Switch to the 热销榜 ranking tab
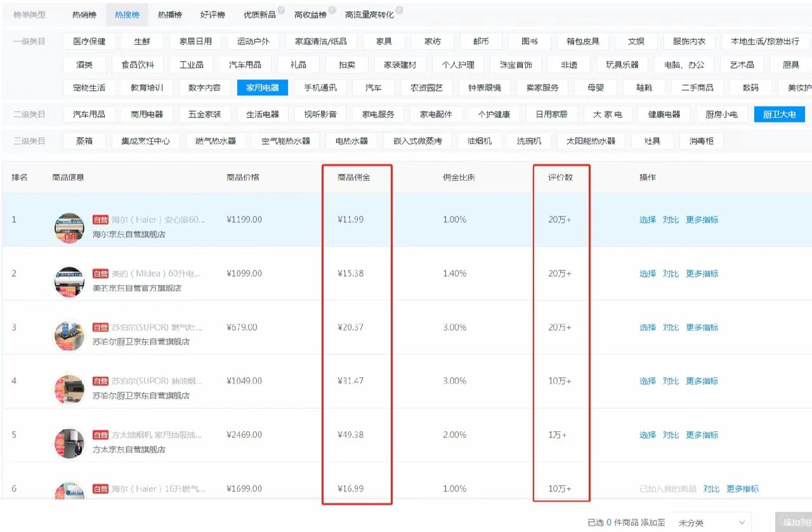Screen dimensions: 812x532 [84, 14]
